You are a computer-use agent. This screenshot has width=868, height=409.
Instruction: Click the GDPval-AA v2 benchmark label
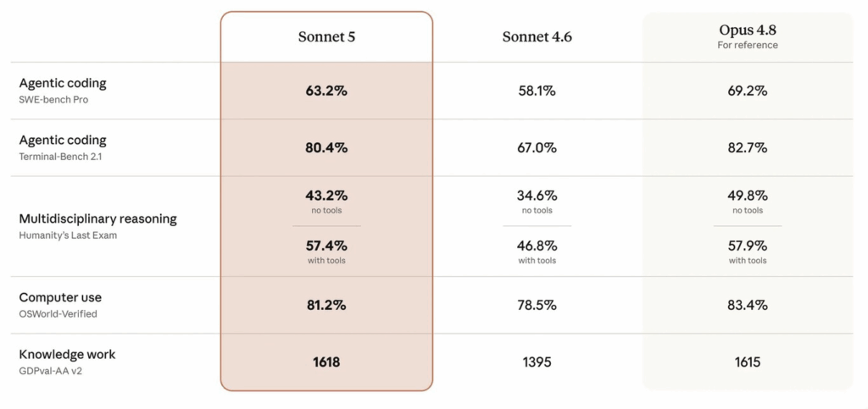[50, 371]
